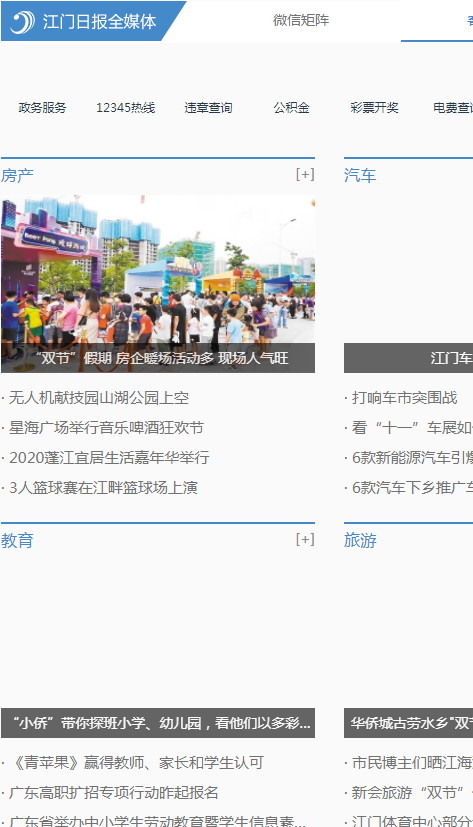Open the 公积金 service link
Viewport: 473px width, 827px height.
[x=291, y=108]
